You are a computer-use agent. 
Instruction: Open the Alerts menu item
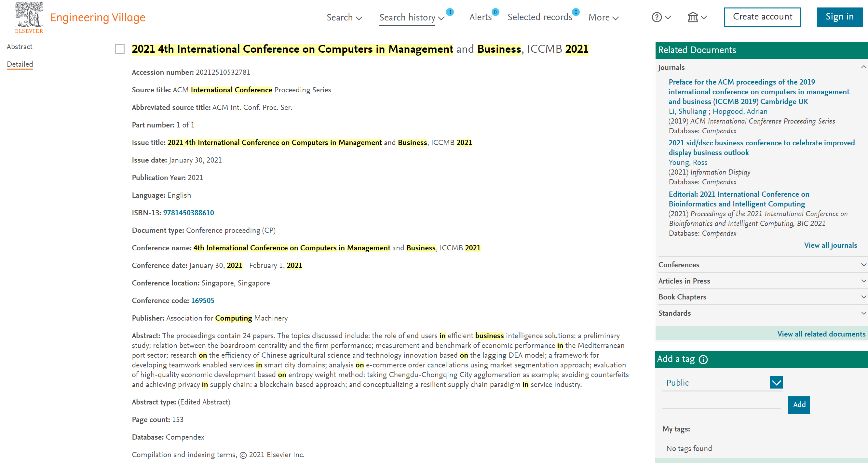point(480,17)
